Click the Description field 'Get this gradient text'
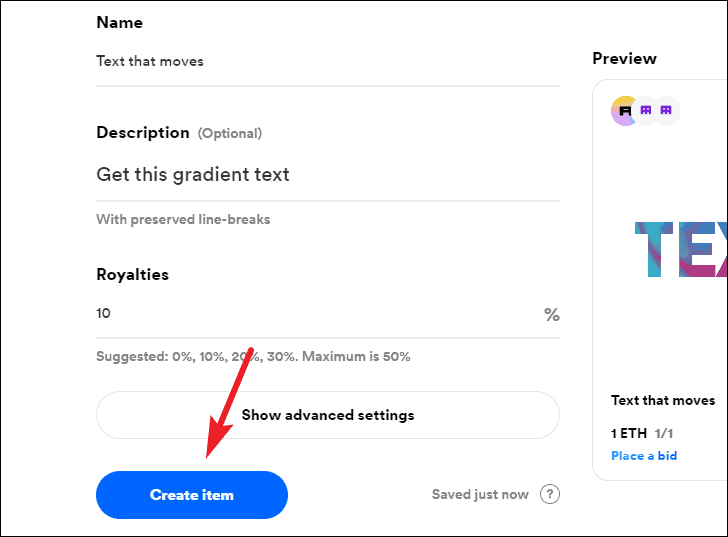 328,175
